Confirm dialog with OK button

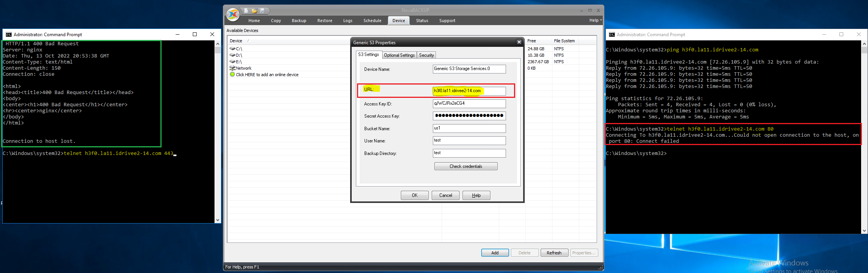(415, 195)
